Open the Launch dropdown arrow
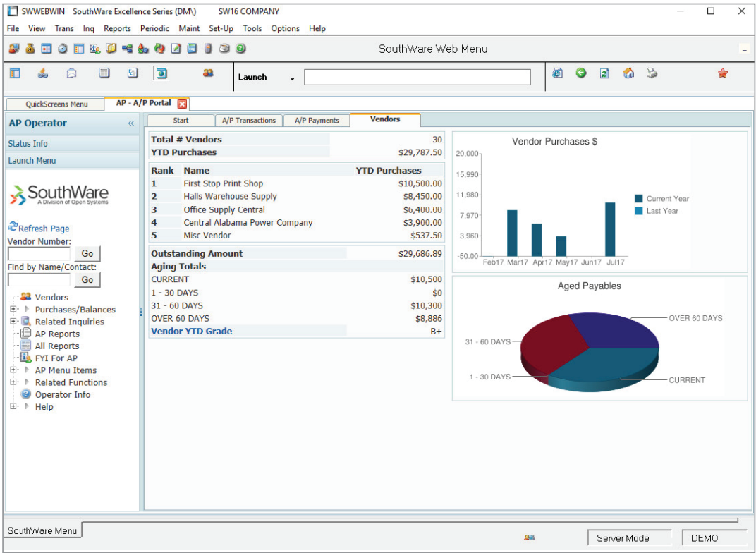This screenshot has height=553, width=756. [x=292, y=78]
